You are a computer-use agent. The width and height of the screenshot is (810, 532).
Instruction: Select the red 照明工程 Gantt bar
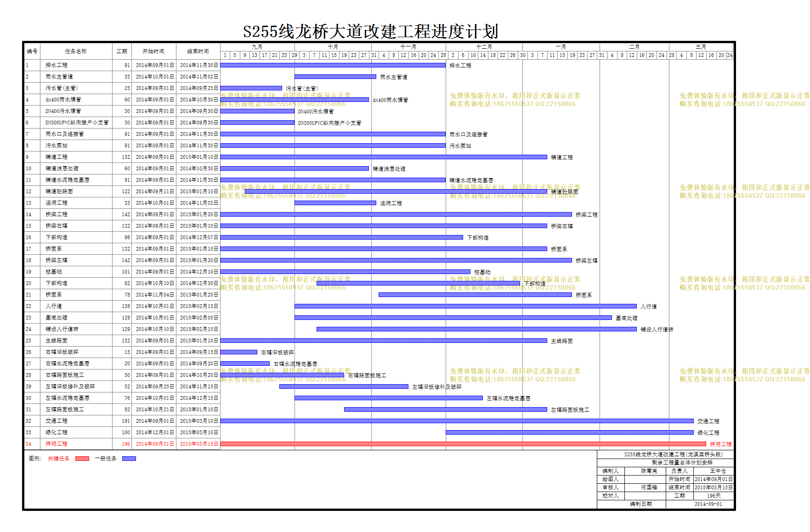pos(463,444)
